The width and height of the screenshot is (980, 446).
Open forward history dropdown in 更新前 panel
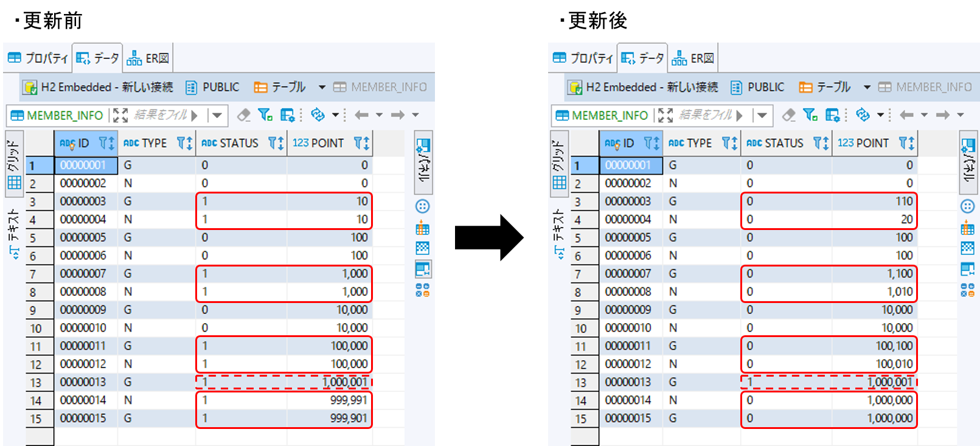(415, 115)
